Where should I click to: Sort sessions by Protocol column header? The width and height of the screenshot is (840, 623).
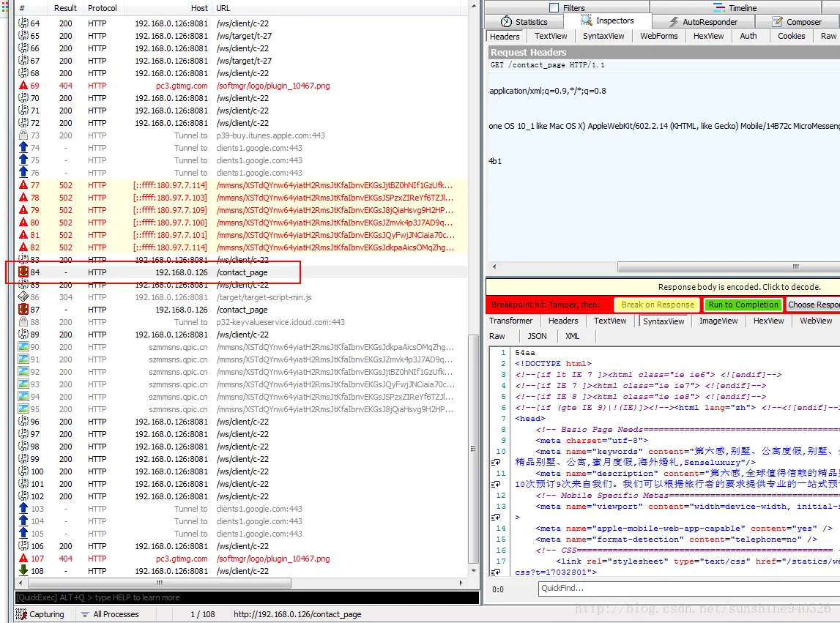pyautogui.click(x=103, y=8)
